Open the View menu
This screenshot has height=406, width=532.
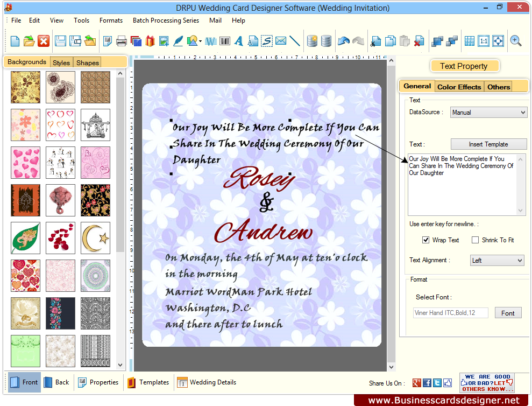[x=56, y=20]
